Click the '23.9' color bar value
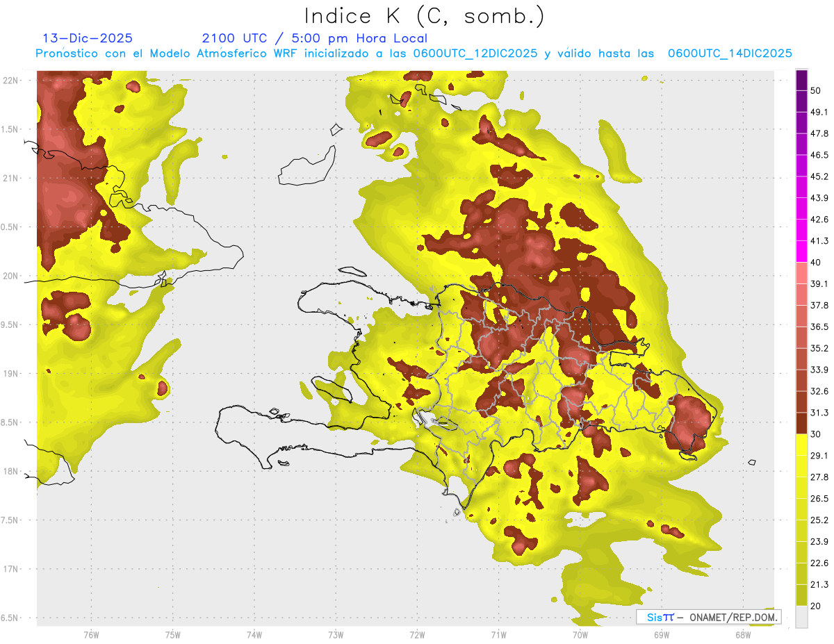Viewport: 834px width, 644px height. tap(819, 542)
